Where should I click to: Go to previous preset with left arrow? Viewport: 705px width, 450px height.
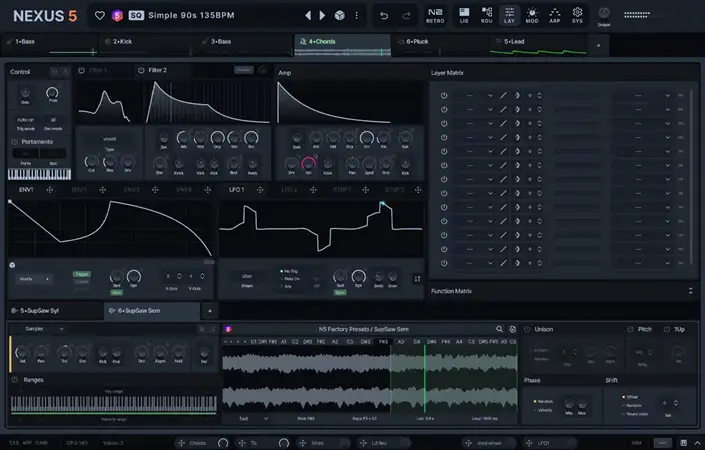308,16
